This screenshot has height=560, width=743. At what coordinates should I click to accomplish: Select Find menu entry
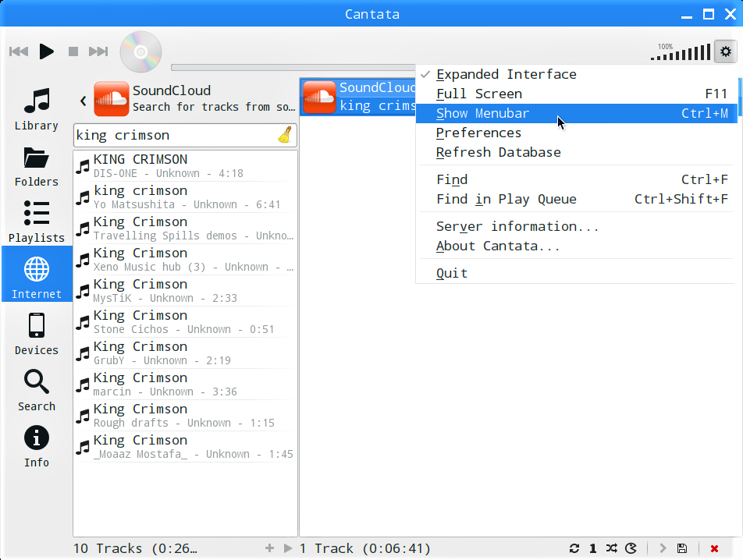pos(576,179)
